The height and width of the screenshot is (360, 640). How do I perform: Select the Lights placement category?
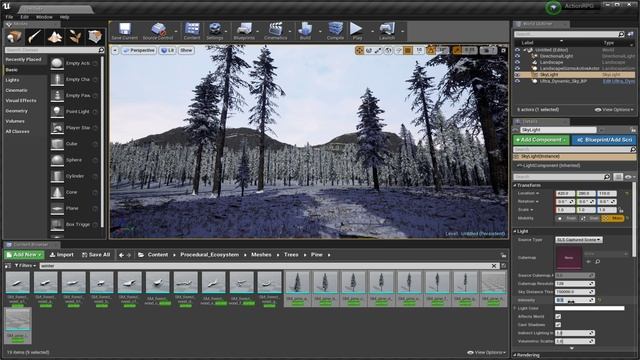[x=12, y=80]
